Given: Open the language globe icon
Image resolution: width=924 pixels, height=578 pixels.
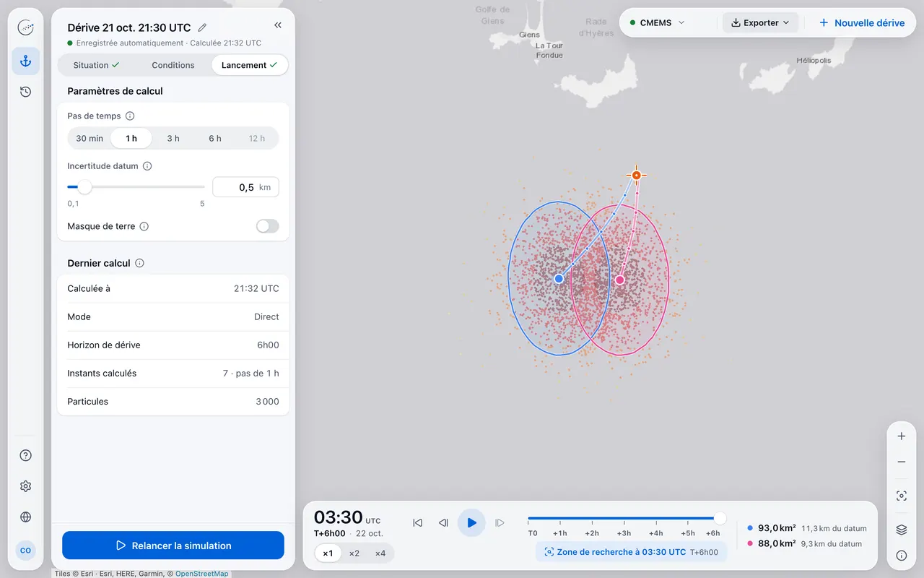Looking at the screenshot, I should 25,517.
